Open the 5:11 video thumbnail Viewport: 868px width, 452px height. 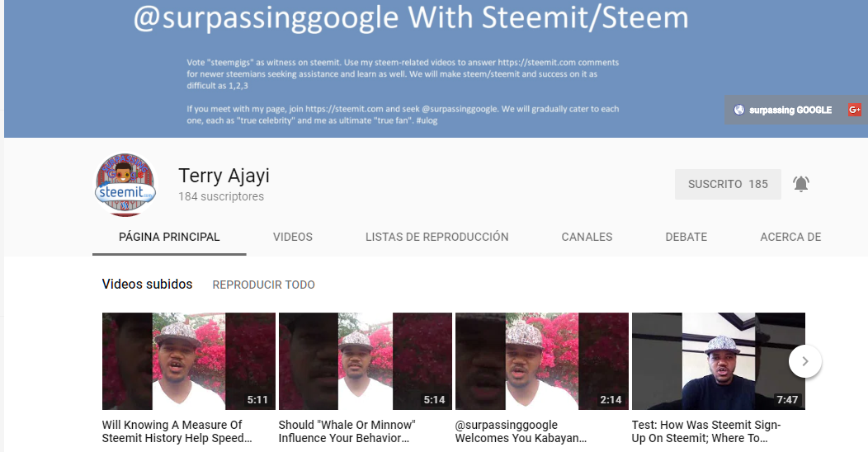pos(189,361)
